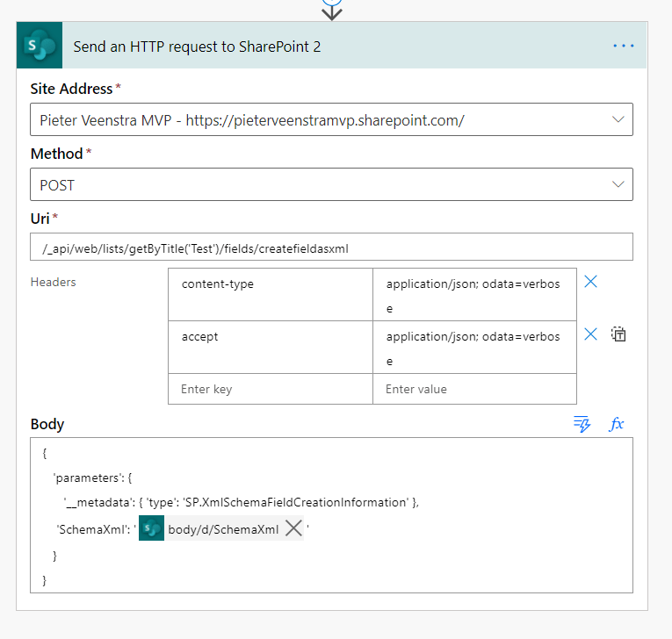Click the Body text area
672x639 pixels.
point(331,515)
